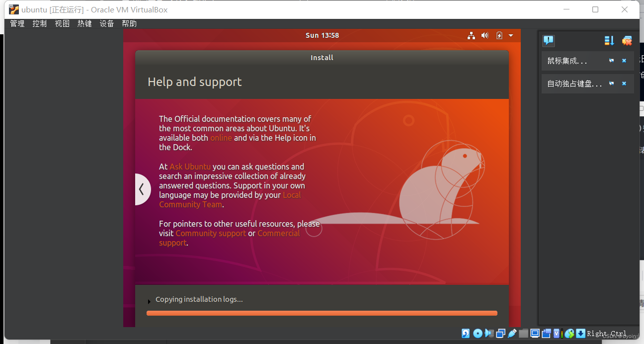The width and height of the screenshot is (644, 344).
Task: Dismiss the 鼠标集成 notification
Action: [624, 61]
